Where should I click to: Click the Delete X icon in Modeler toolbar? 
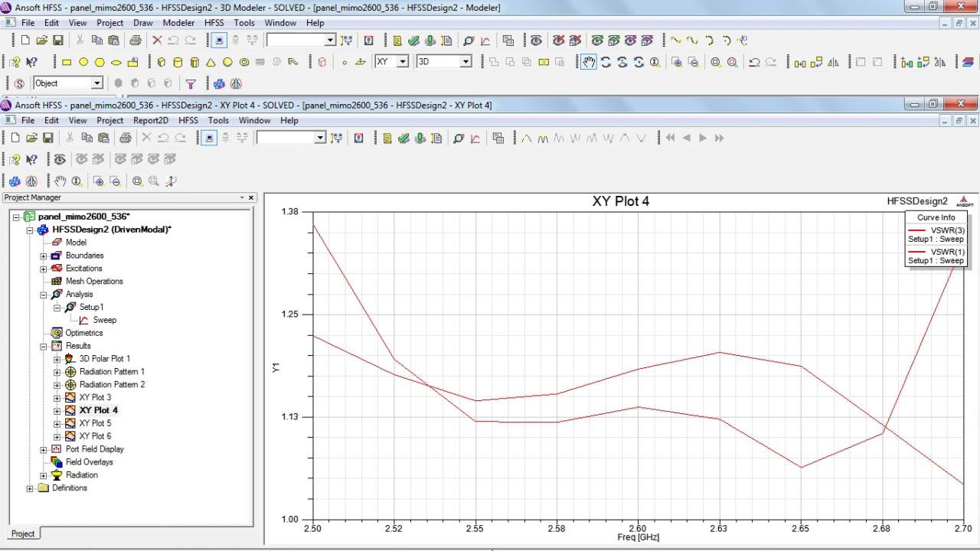point(157,40)
